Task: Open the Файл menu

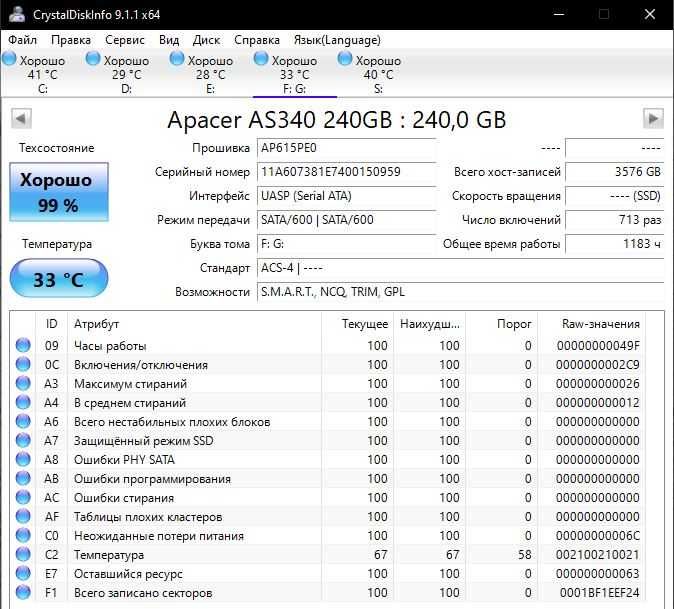Action: point(22,40)
